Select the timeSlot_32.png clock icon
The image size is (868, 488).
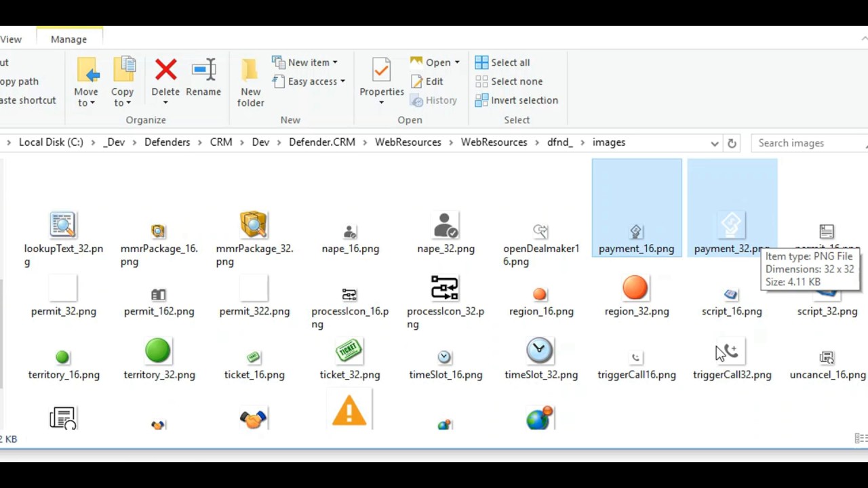pos(540,350)
